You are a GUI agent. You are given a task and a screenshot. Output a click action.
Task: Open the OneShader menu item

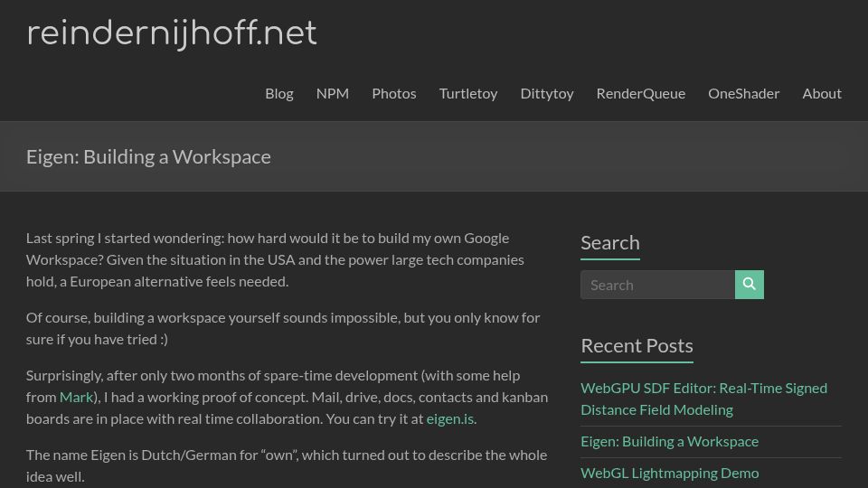[743, 93]
